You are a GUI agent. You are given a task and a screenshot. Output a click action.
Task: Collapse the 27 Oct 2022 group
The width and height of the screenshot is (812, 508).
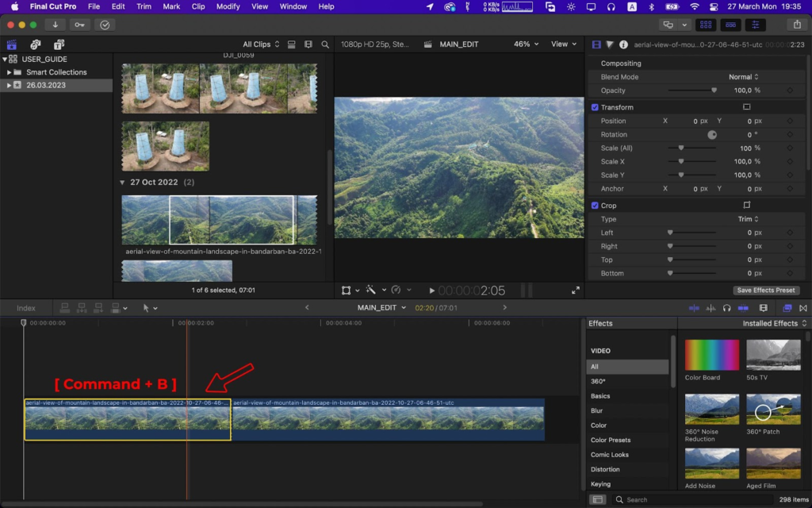pos(122,183)
